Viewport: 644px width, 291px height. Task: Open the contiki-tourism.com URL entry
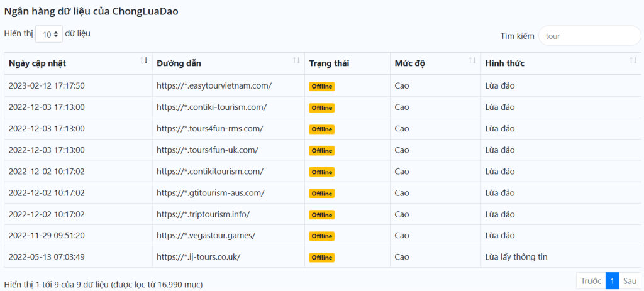(211, 107)
